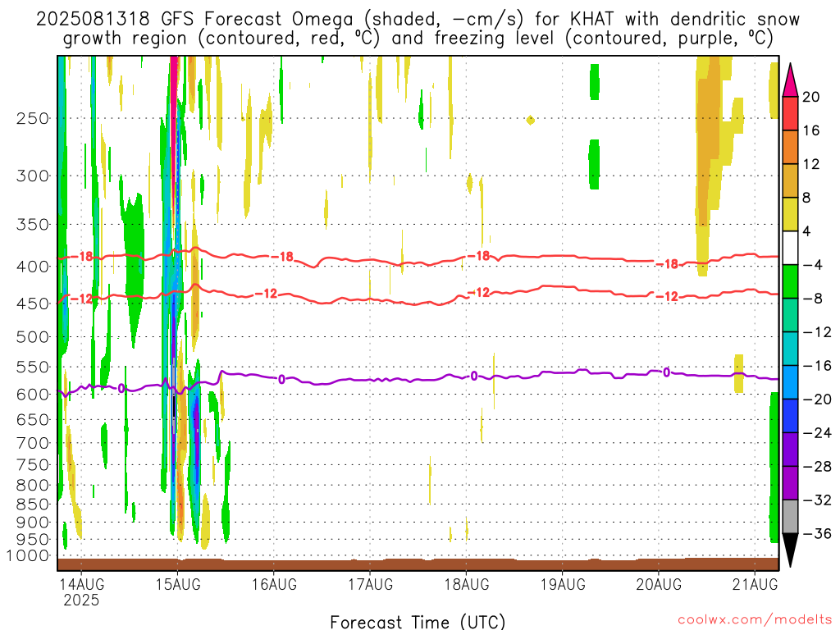The height and width of the screenshot is (630, 840).
Task: Click the orange swatch between 12 and 16
Action: (x=790, y=148)
